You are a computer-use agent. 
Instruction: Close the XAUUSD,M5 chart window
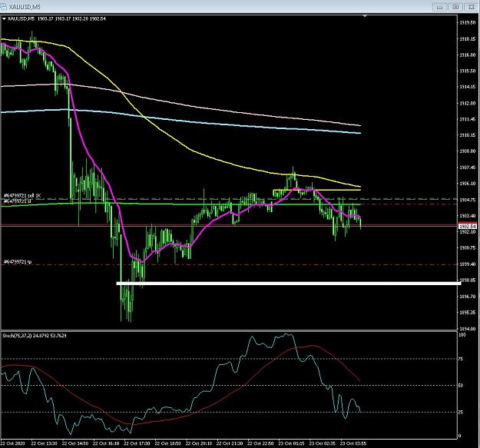[472, 7]
